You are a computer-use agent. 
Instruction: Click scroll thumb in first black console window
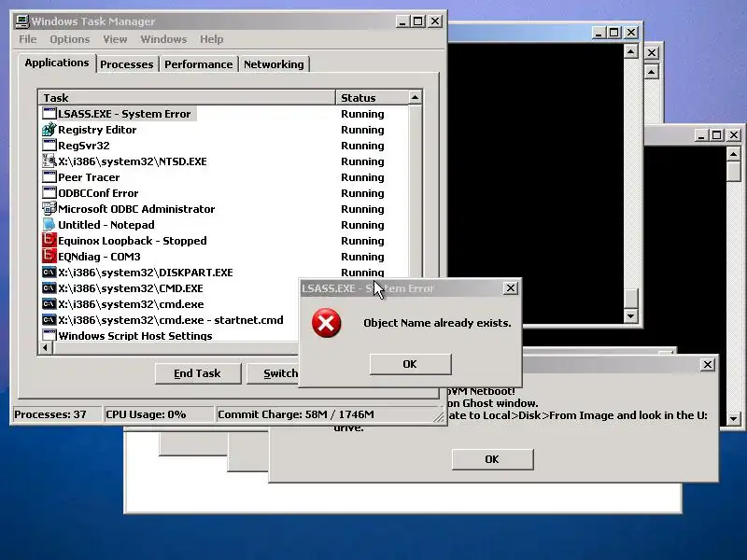pyautogui.click(x=631, y=298)
